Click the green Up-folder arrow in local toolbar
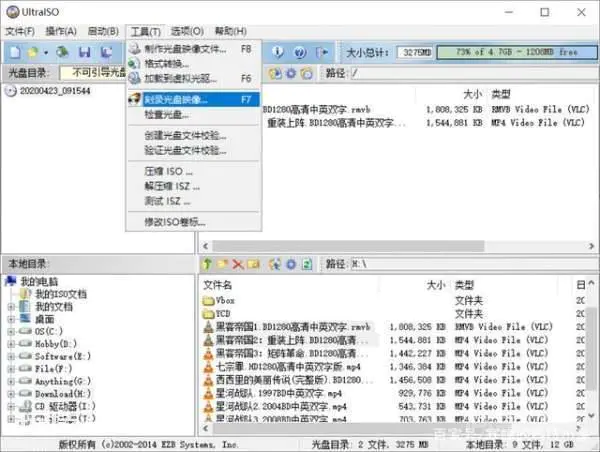This screenshot has width=600, height=452. coord(207,264)
